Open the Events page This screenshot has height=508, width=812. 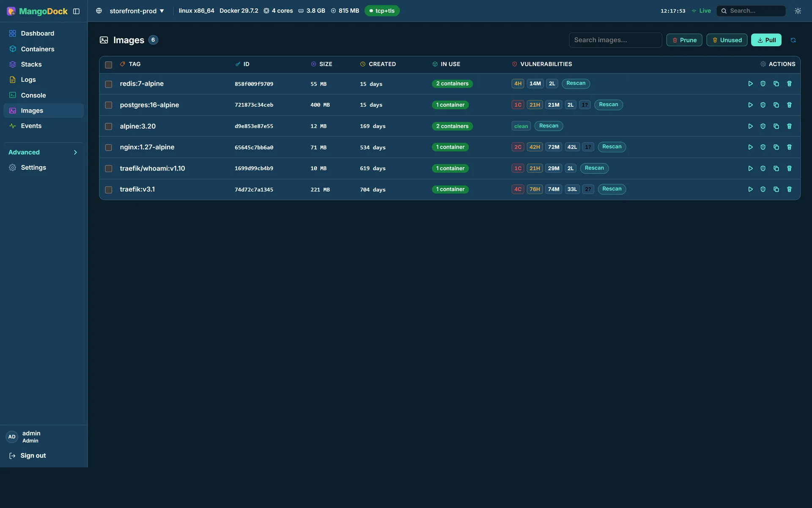pyautogui.click(x=44, y=126)
